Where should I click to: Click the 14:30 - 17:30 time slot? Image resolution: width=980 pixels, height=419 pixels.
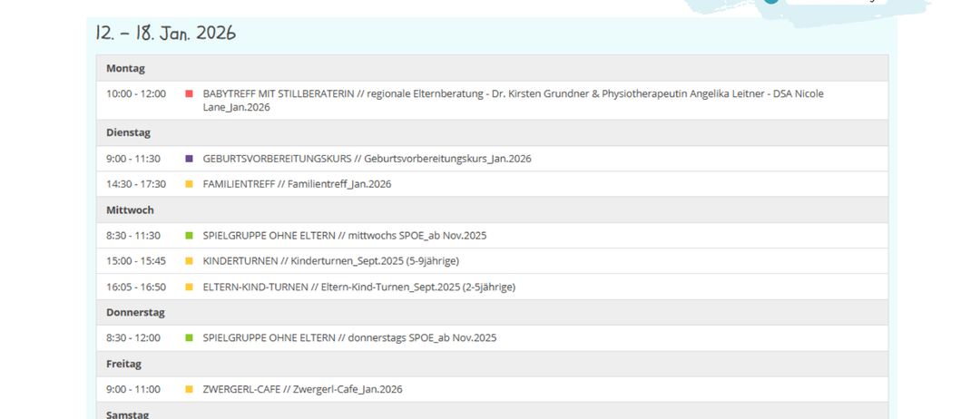pos(136,184)
